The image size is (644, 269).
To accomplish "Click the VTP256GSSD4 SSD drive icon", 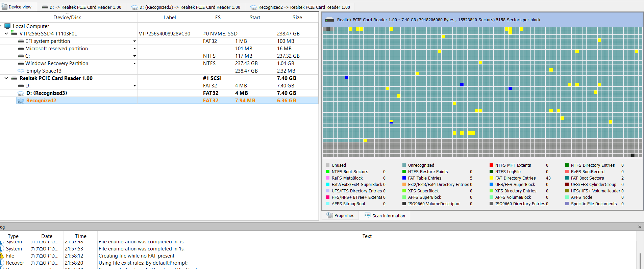I will 14,33.
